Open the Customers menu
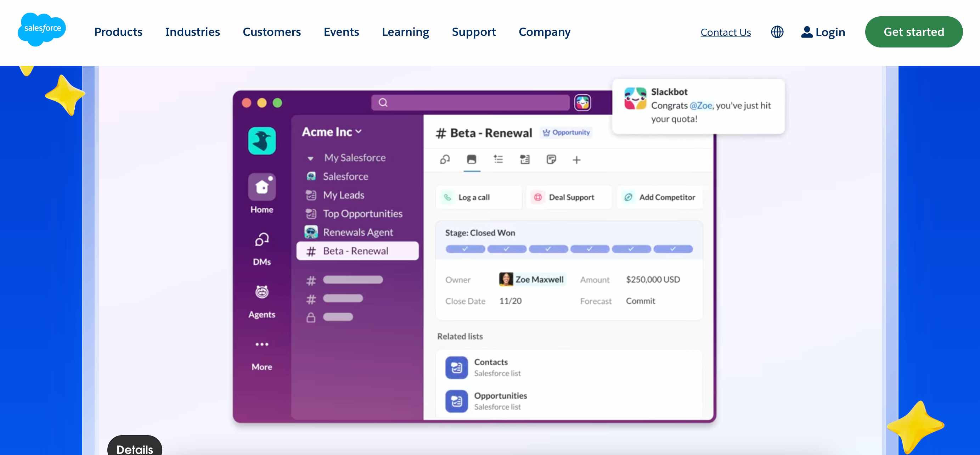The height and width of the screenshot is (455, 980). pyautogui.click(x=272, y=32)
